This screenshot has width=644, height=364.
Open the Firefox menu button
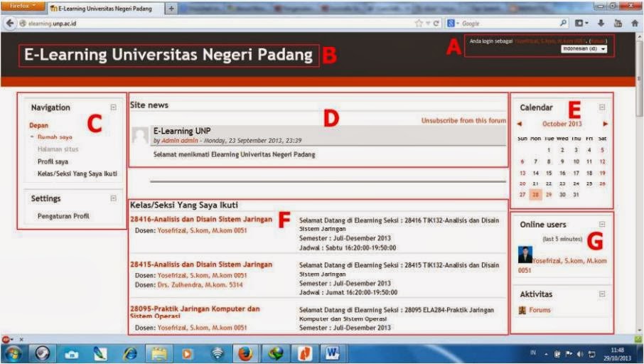(x=23, y=6)
